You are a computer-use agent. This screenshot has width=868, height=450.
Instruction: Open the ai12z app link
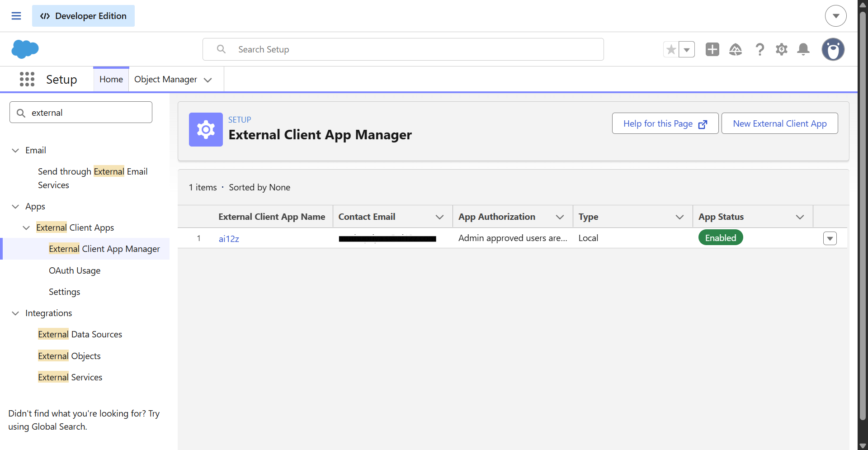click(229, 239)
